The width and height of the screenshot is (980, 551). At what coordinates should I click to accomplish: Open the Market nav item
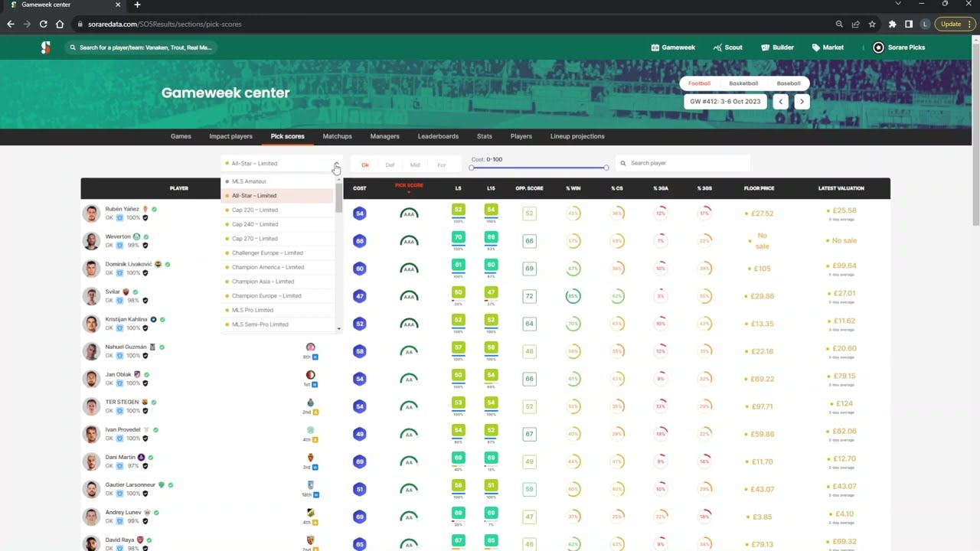coord(828,47)
